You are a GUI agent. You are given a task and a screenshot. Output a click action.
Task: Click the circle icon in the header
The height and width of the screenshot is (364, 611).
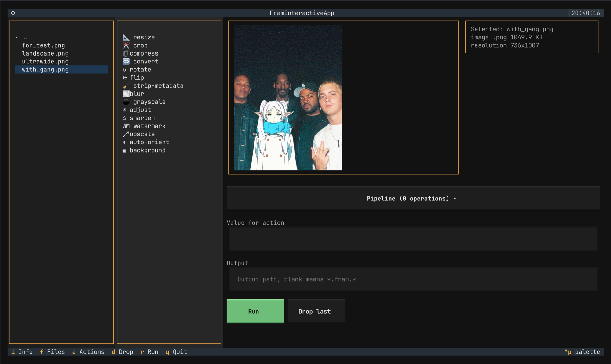pyautogui.click(x=13, y=13)
